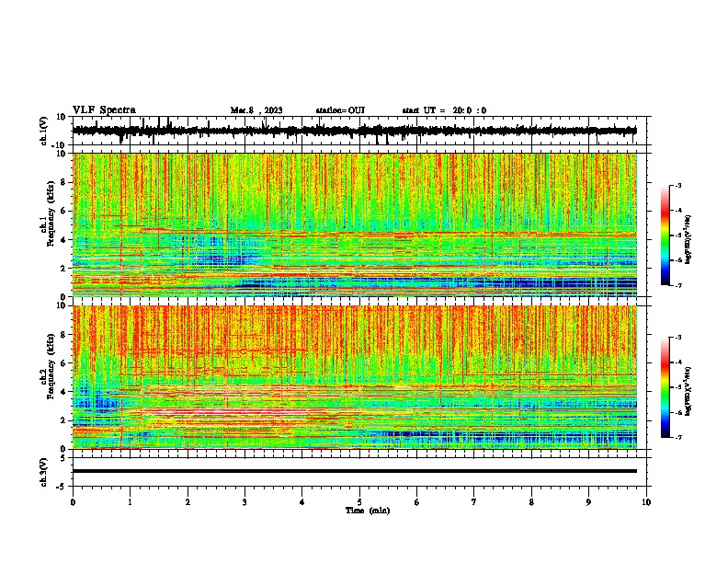
Task: Select the "start UT = 20:0 :0" label
Action: [444, 110]
